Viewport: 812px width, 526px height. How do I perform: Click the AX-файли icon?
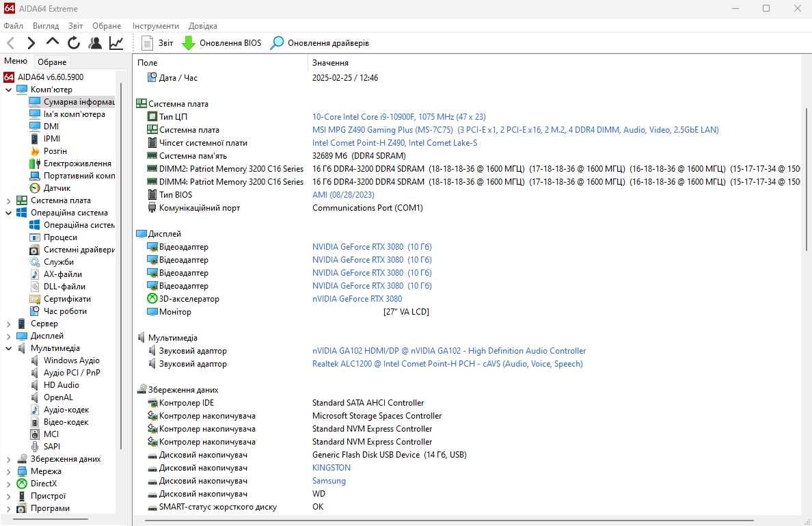tap(35, 275)
